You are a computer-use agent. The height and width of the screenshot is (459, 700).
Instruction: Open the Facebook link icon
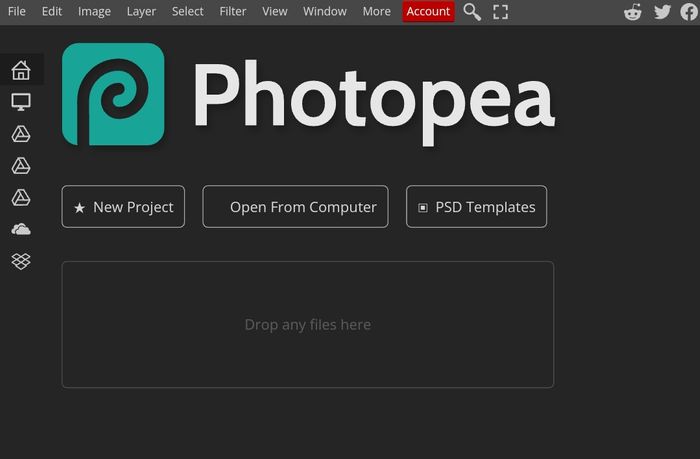pos(688,12)
